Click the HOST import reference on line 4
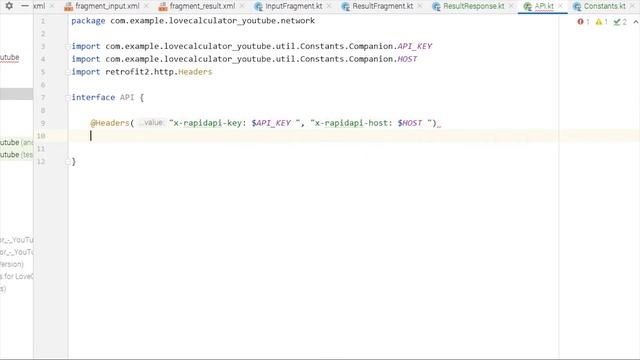The height and width of the screenshot is (360, 640). tap(407, 59)
